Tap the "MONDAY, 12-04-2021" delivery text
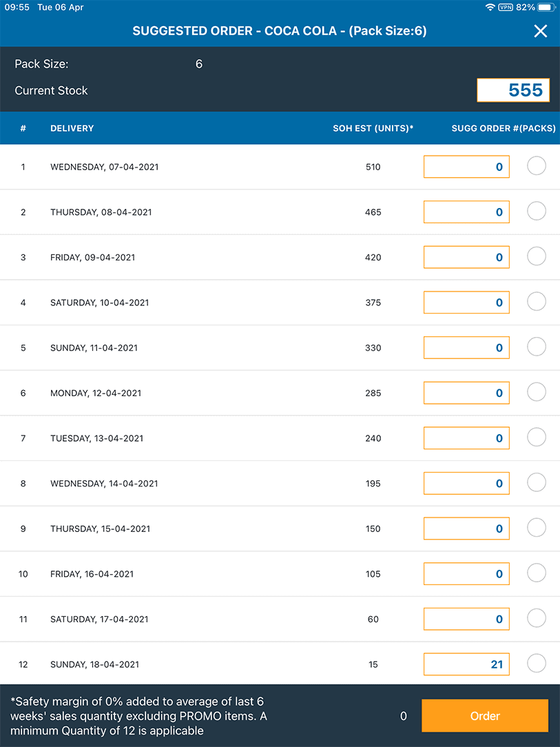 96,393
